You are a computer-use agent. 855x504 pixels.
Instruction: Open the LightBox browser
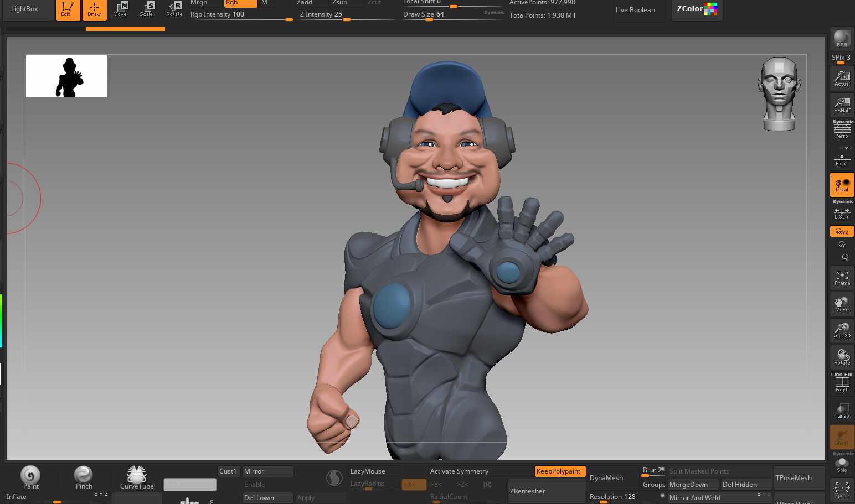[x=25, y=9]
